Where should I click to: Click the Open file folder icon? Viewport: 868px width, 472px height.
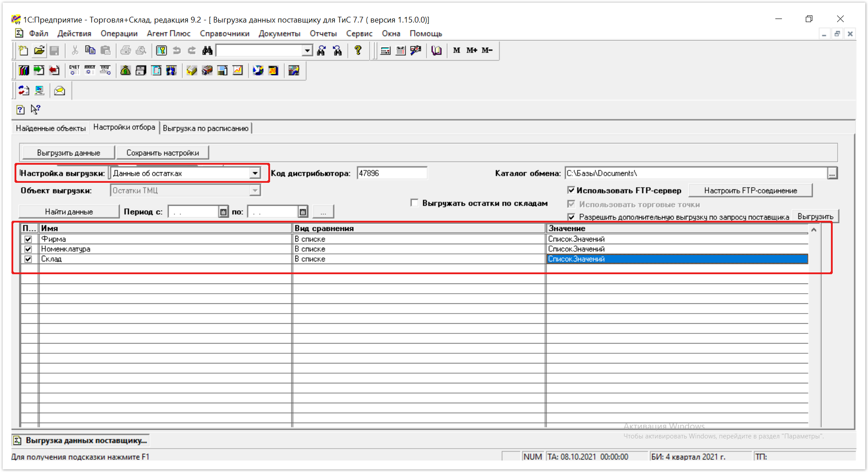click(x=39, y=50)
